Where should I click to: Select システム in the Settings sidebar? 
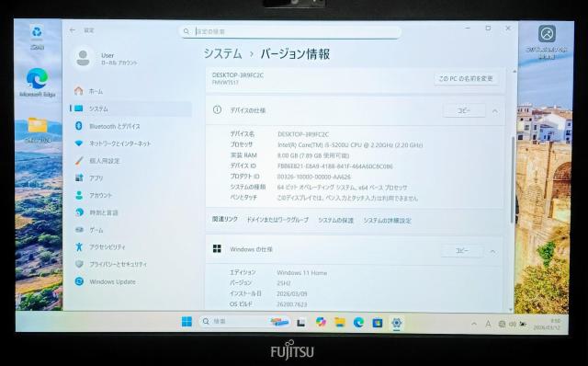130,109
